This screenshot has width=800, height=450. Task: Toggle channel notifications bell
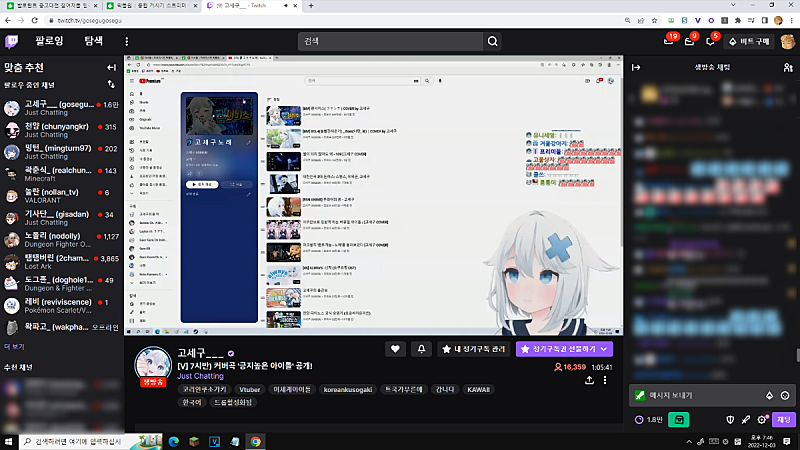click(x=421, y=349)
